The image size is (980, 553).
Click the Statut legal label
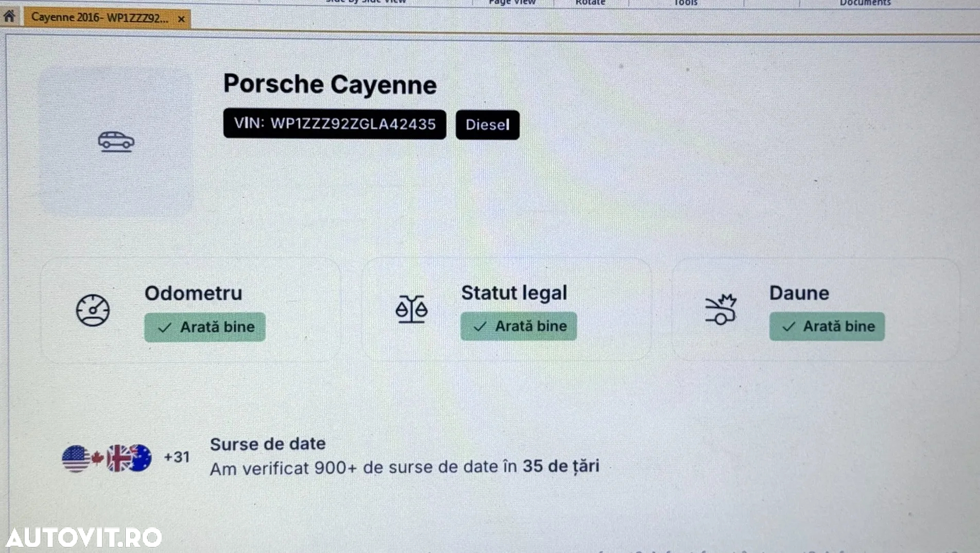(513, 292)
